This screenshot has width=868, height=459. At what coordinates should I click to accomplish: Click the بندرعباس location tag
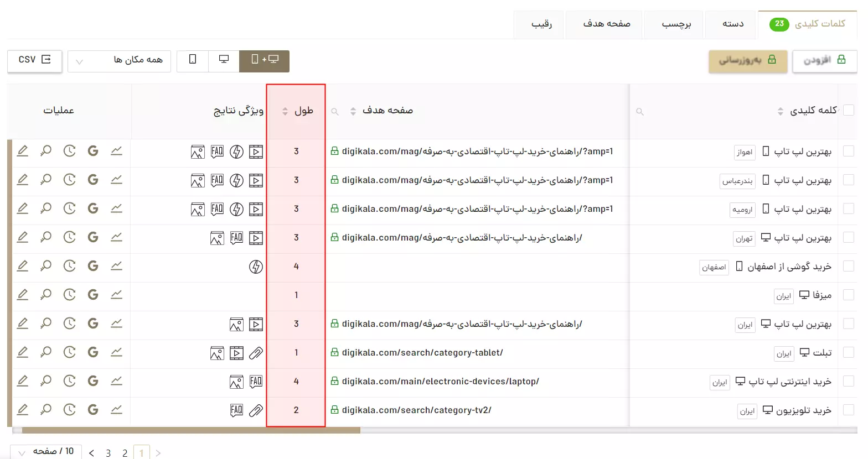coord(738,181)
